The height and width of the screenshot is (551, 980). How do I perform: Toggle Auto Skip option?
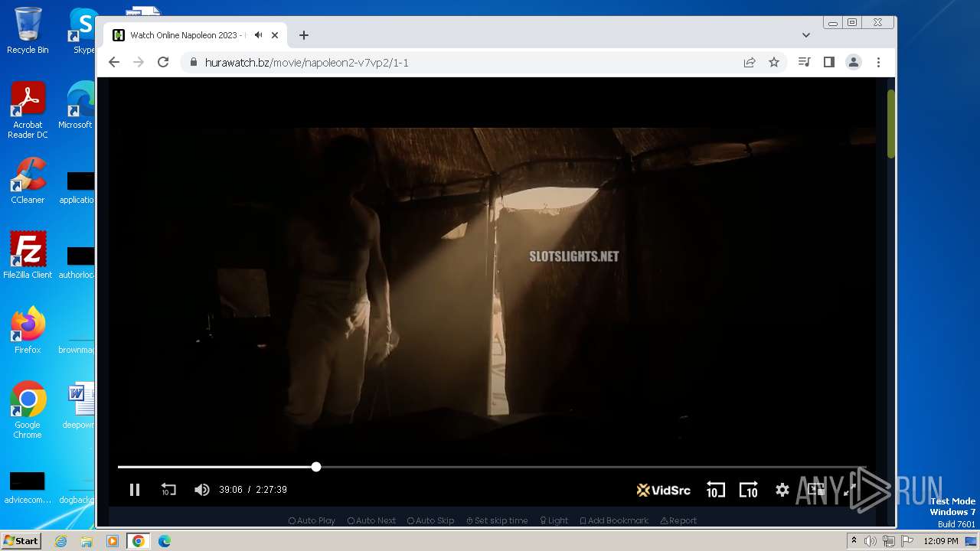pyautogui.click(x=430, y=520)
